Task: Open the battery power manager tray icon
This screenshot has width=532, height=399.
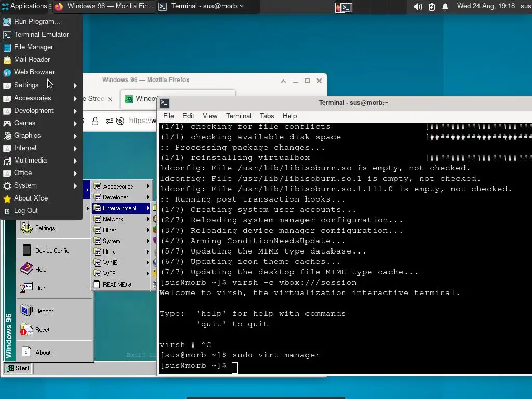Action: [432, 7]
